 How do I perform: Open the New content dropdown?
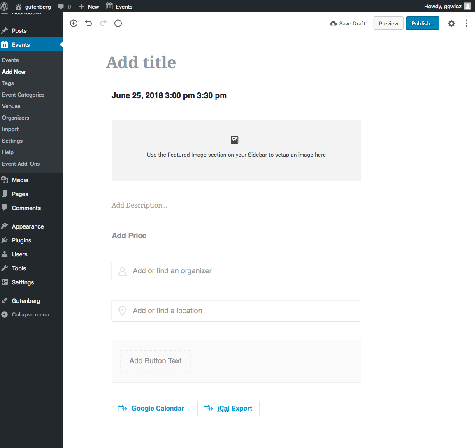(x=89, y=7)
